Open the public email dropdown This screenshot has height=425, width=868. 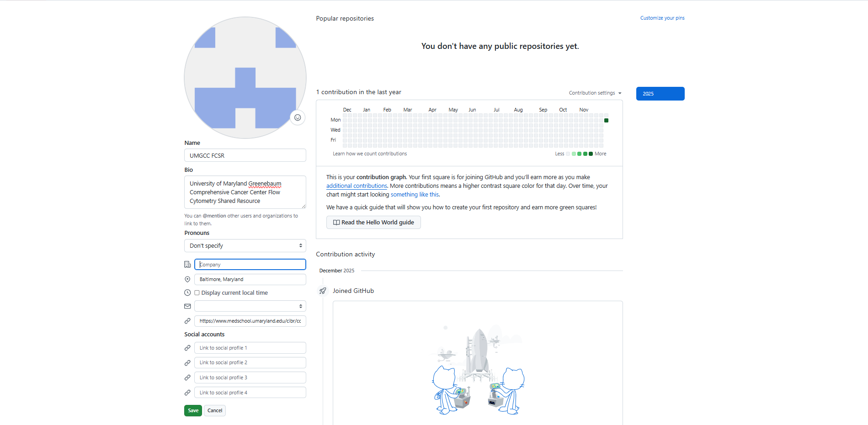250,306
